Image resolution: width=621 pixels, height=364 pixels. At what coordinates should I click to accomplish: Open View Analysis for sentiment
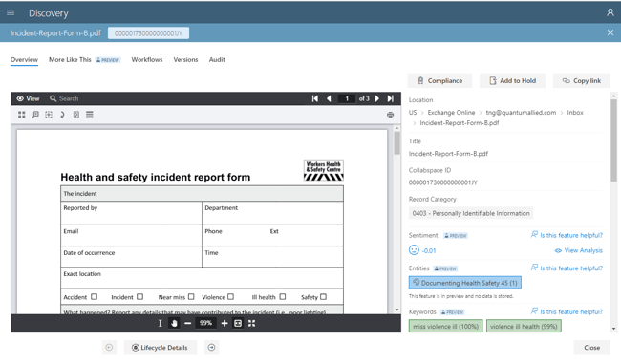pyautogui.click(x=579, y=250)
